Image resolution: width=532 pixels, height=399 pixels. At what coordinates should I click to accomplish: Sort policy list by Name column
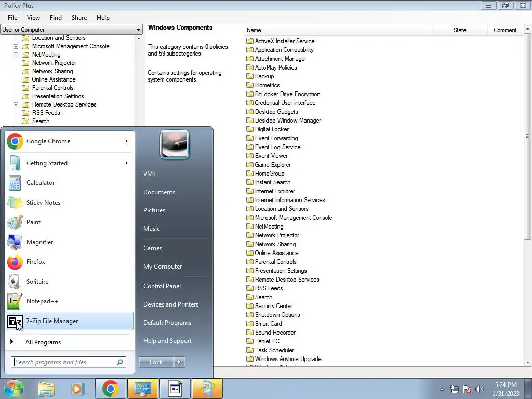click(338, 30)
